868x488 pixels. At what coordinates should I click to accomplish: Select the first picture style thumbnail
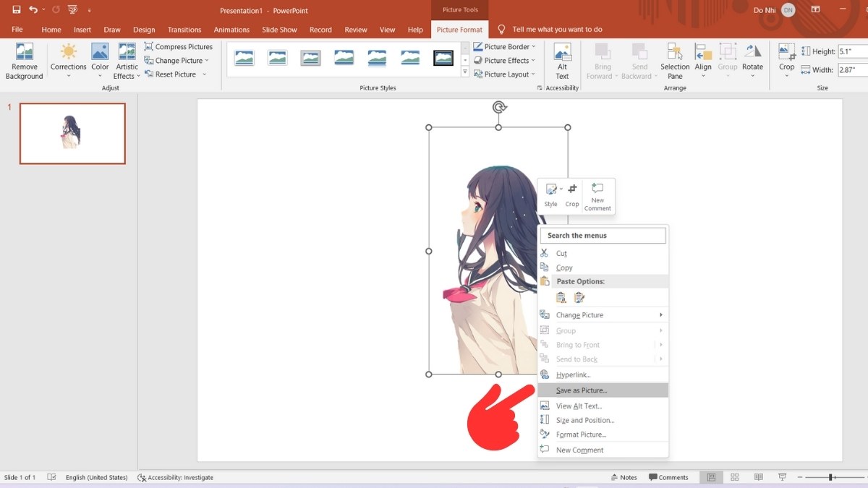244,58
